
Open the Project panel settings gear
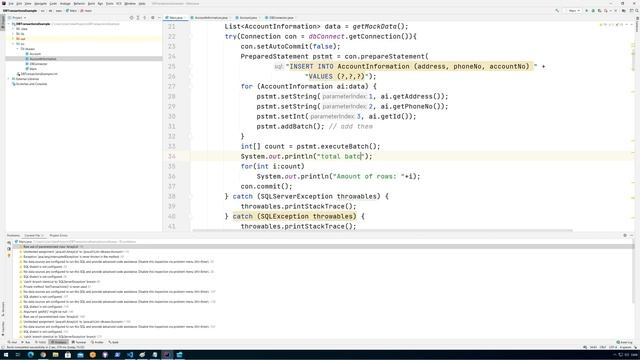(153, 18)
